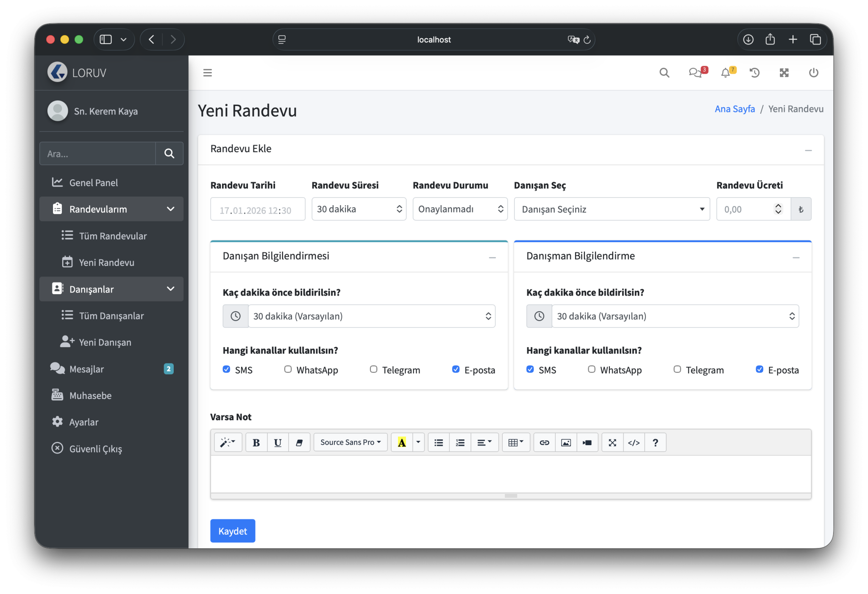The width and height of the screenshot is (868, 594).
Task: Click the eraser remove-formatting icon
Action: [x=299, y=443]
